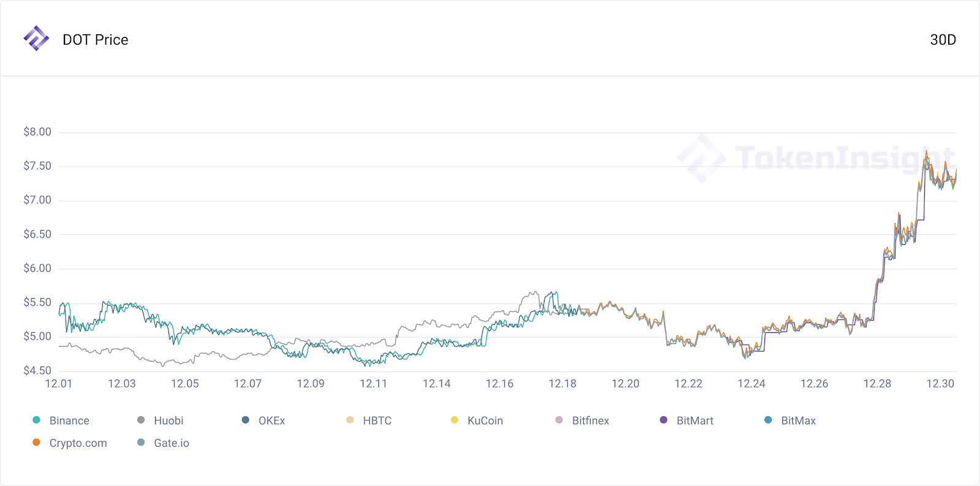Click the 12.01 date label

(59, 384)
